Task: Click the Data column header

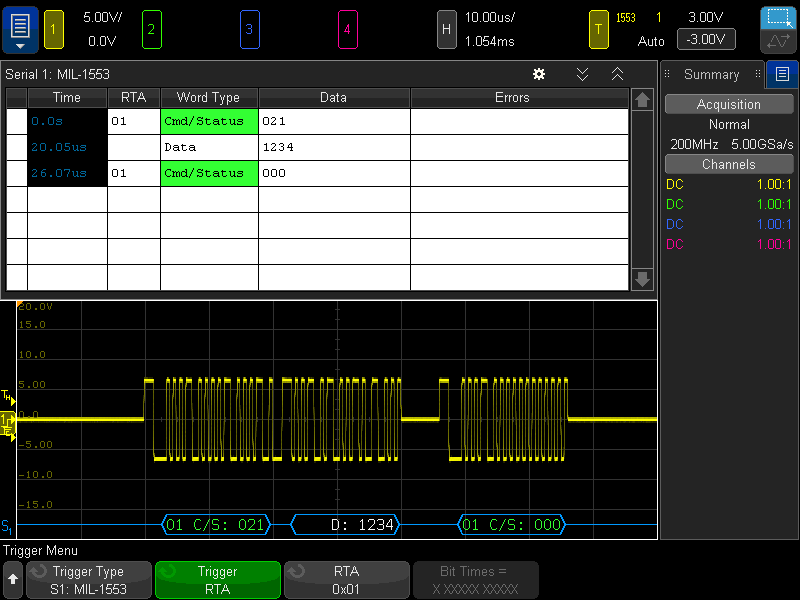Action: (x=334, y=97)
